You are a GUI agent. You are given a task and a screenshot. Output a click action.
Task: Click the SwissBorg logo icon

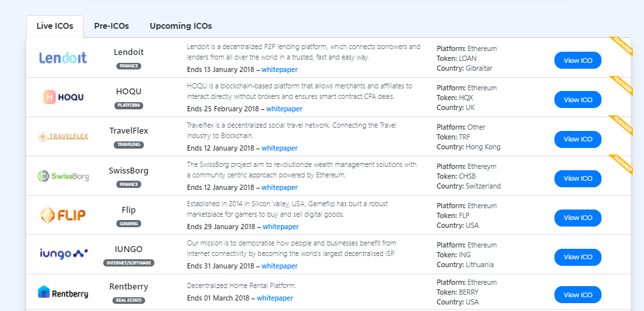tap(63, 175)
